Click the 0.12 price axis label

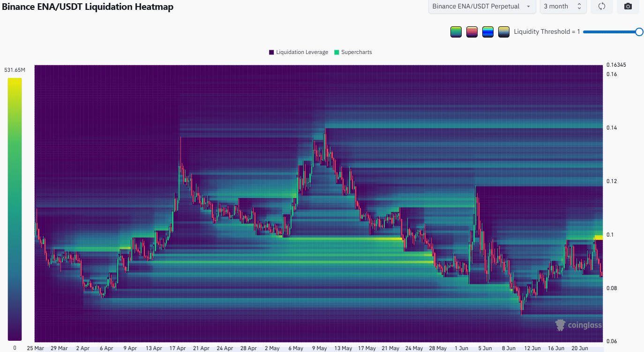[x=611, y=181]
